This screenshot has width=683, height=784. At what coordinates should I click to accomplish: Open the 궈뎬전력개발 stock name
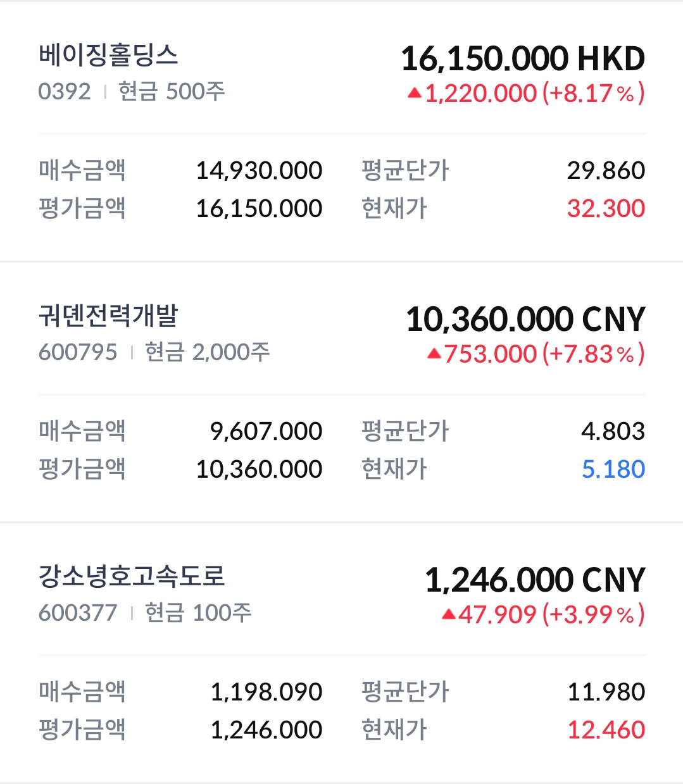tap(108, 316)
